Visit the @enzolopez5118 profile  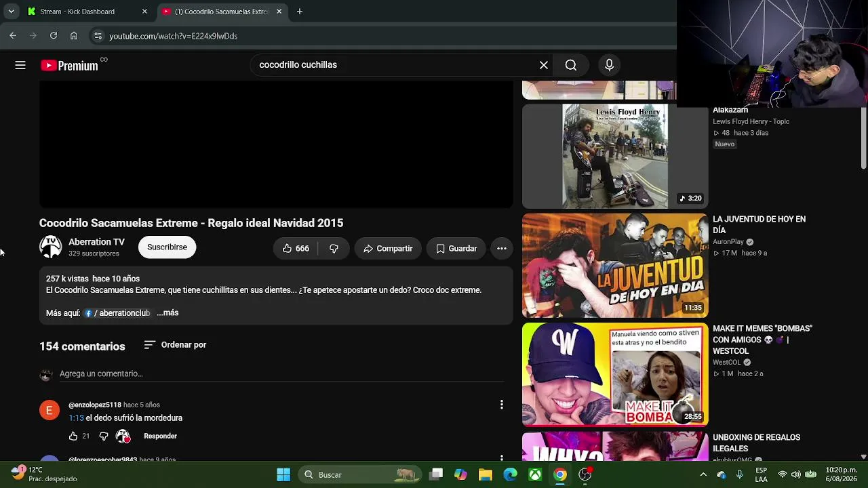[95, 405]
